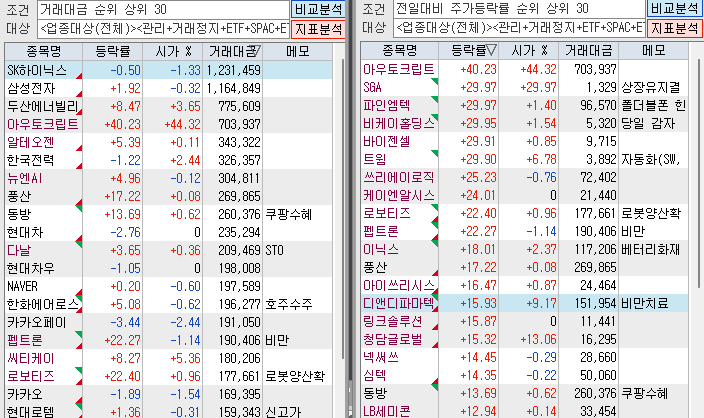The image size is (704, 418).
Task: Select 풍산 in left table
Action: [19, 196]
